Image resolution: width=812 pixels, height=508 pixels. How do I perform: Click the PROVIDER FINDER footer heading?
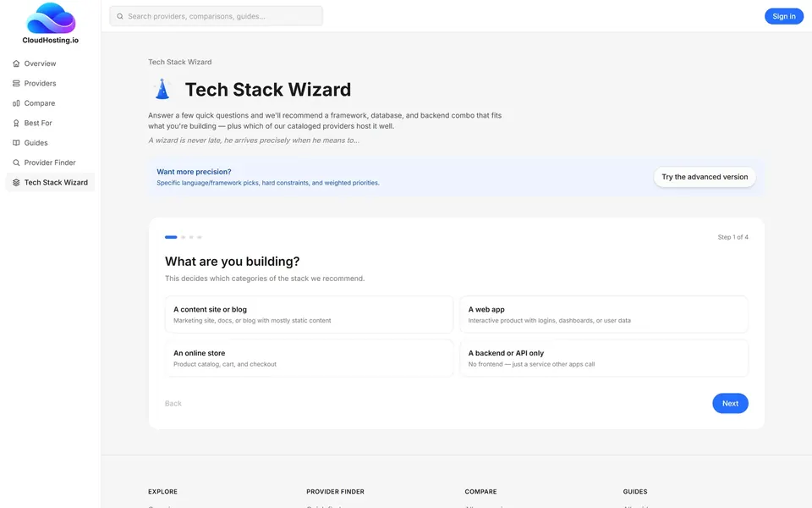click(x=335, y=491)
